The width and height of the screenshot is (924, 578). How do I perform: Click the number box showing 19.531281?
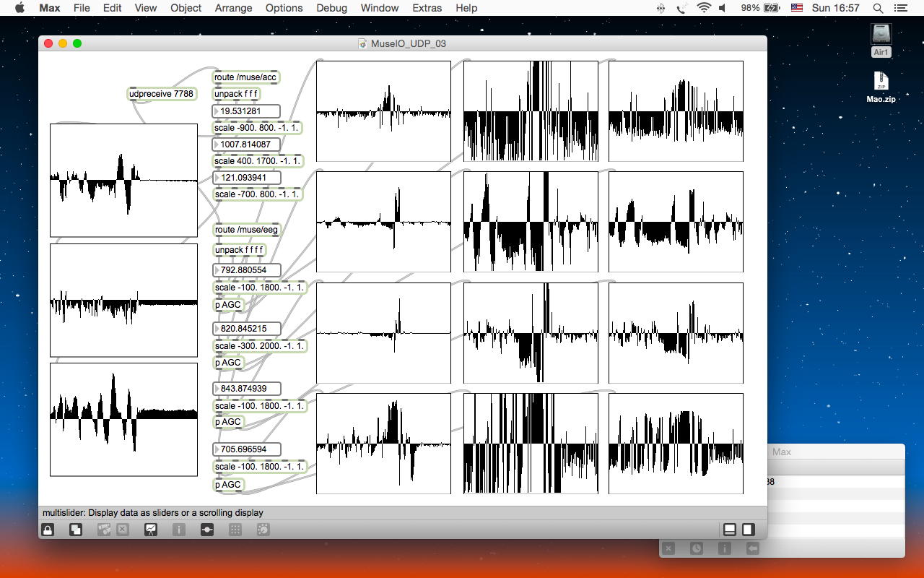pos(246,111)
